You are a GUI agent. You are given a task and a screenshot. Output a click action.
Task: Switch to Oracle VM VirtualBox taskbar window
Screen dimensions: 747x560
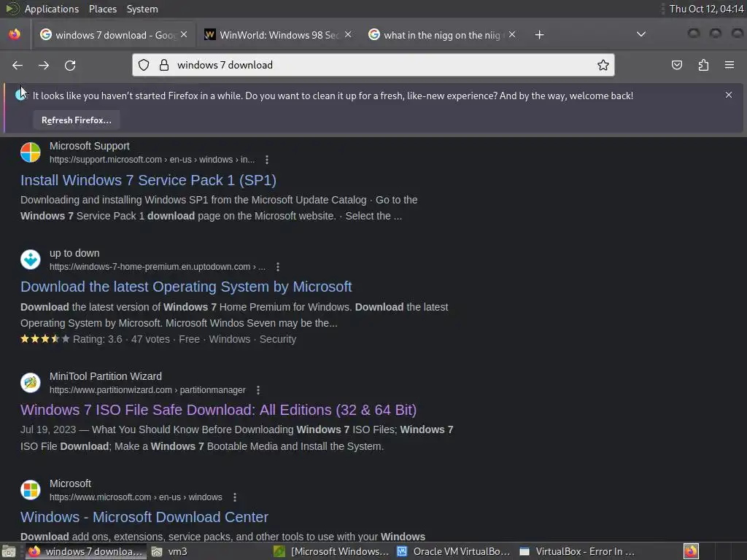click(x=454, y=551)
